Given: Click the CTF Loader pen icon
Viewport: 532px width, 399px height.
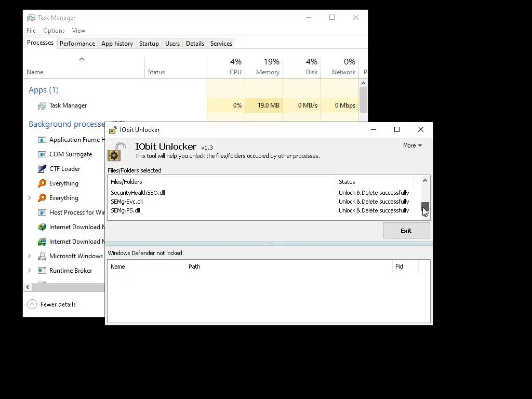Looking at the screenshot, I should click(42, 169).
